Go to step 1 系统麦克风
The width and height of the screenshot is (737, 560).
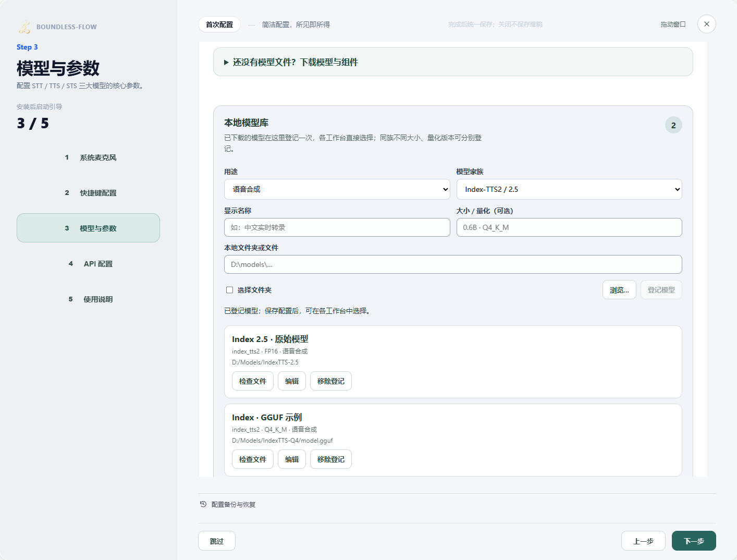88,157
